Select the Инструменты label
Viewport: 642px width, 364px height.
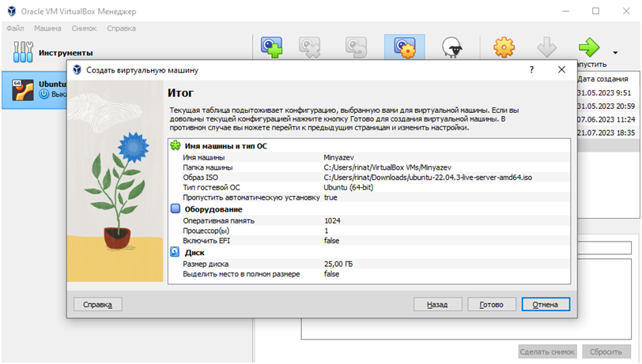click(x=66, y=53)
